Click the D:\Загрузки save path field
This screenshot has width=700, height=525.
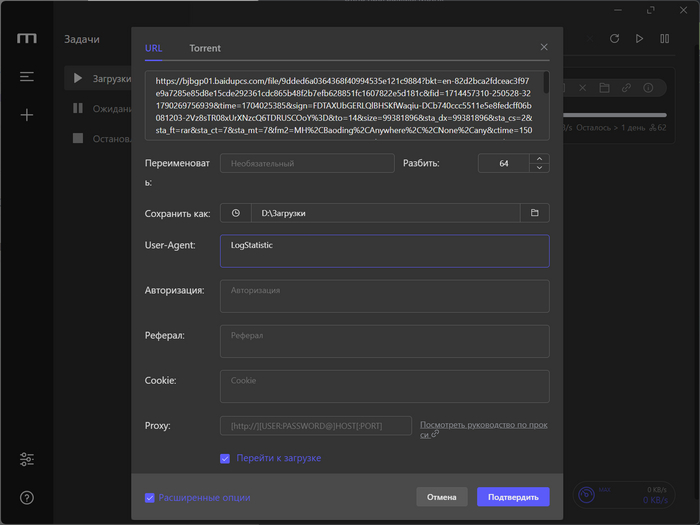click(x=386, y=213)
